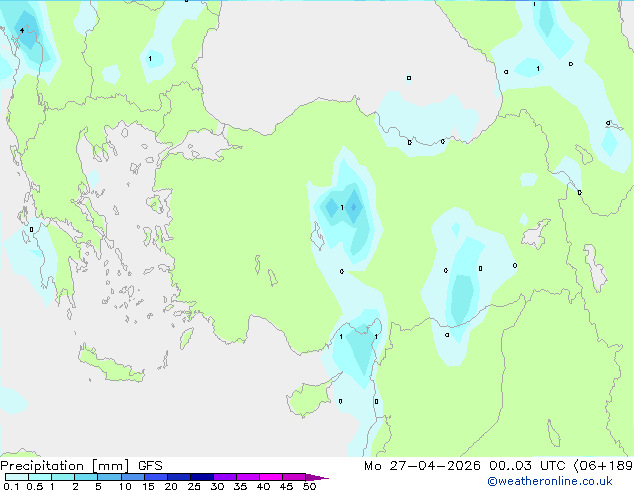Click the '40' legend scale label
Viewport: 634px width, 490px height.
point(263,486)
